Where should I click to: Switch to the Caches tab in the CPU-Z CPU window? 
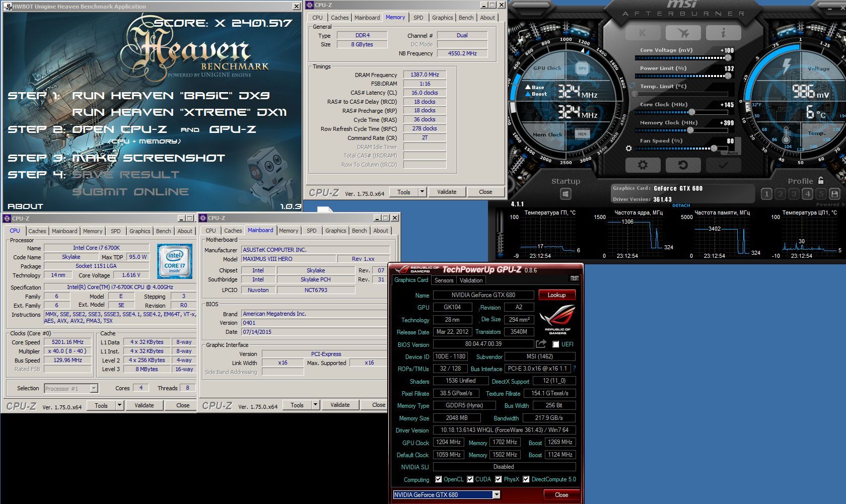point(37,231)
